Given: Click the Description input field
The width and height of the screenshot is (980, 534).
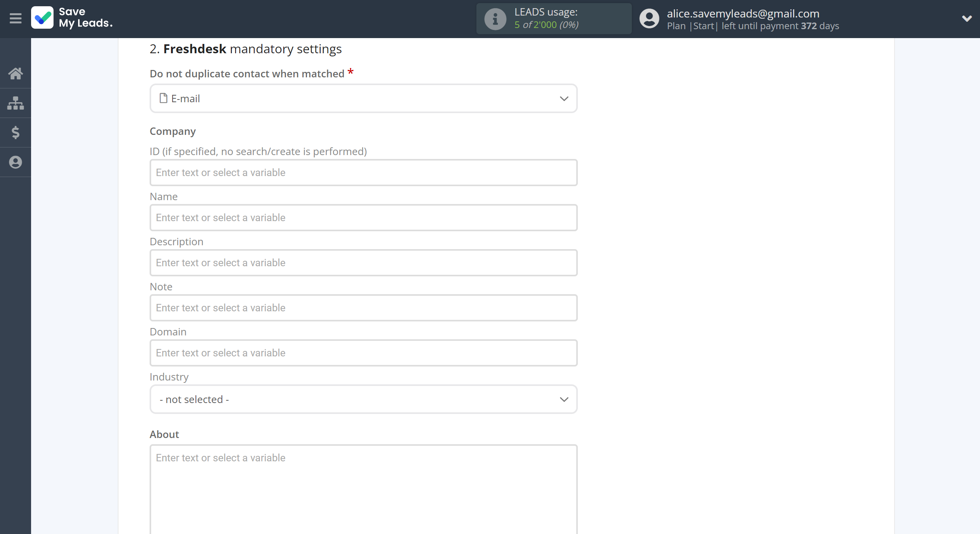Looking at the screenshot, I should point(363,263).
